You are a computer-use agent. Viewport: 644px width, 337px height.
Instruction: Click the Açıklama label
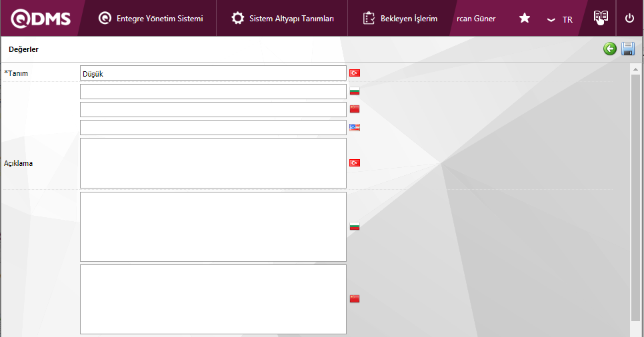click(x=19, y=163)
